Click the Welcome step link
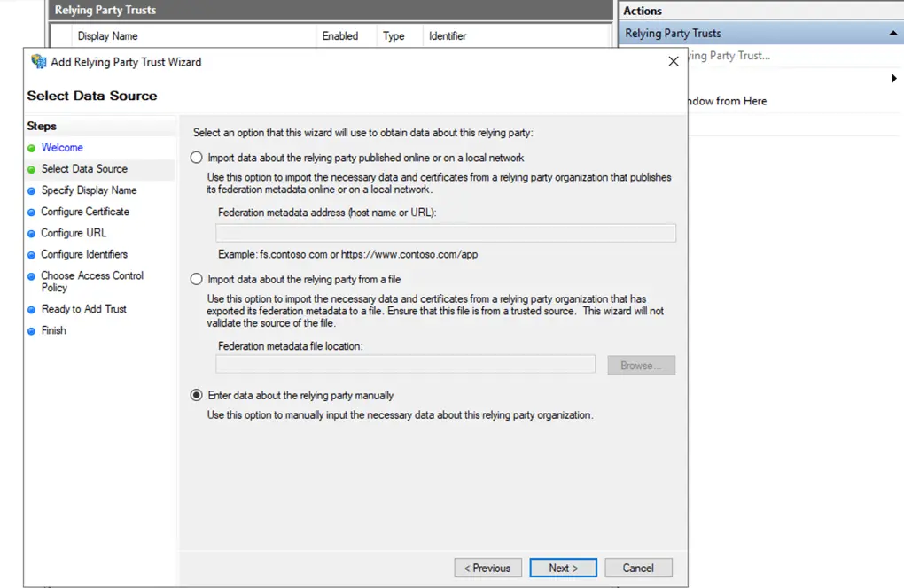 [62, 148]
